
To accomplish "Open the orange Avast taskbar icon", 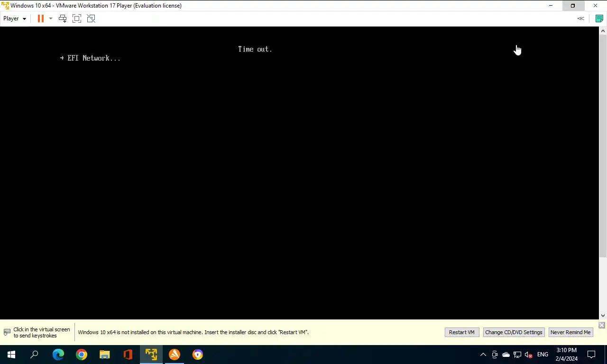I will (175, 355).
